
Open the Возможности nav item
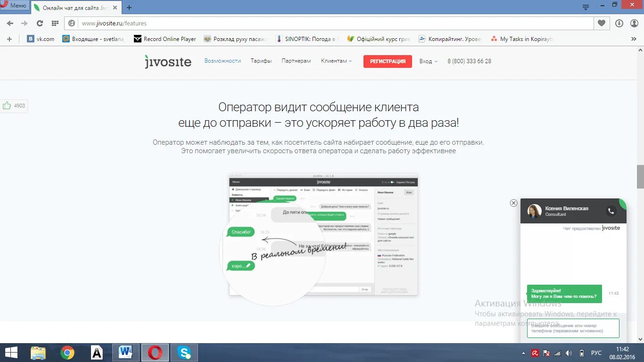(x=223, y=61)
